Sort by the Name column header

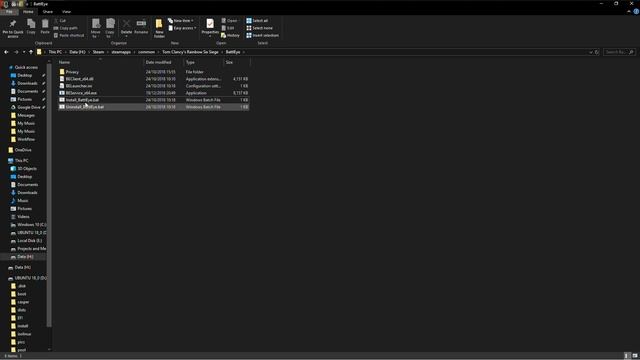(x=100, y=62)
